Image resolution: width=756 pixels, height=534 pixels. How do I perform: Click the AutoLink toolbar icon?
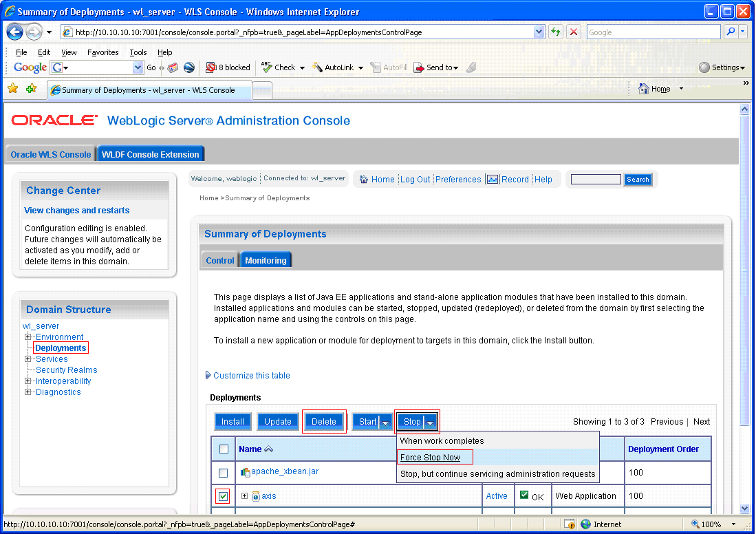click(316, 67)
